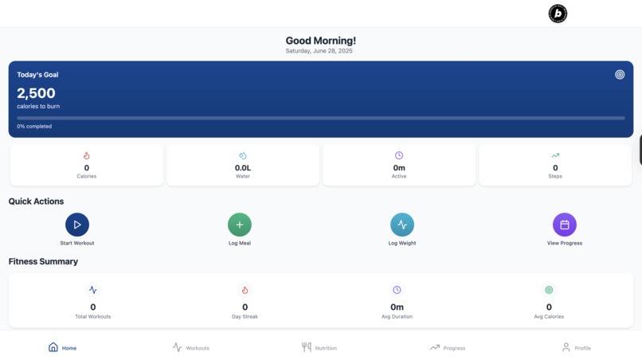The image size is (642, 364).
Task: Click the trending arrow icon on the Steps card
Action: [555, 155]
